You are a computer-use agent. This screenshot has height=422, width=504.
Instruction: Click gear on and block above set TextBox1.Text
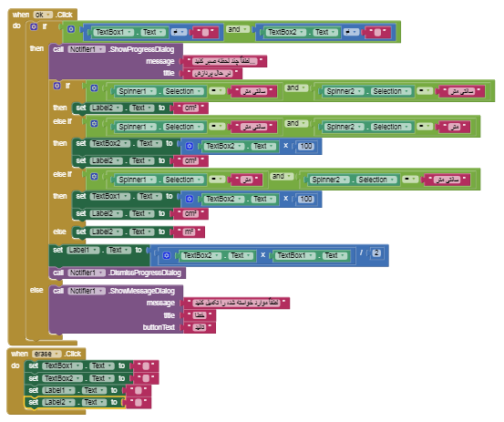(x=94, y=177)
